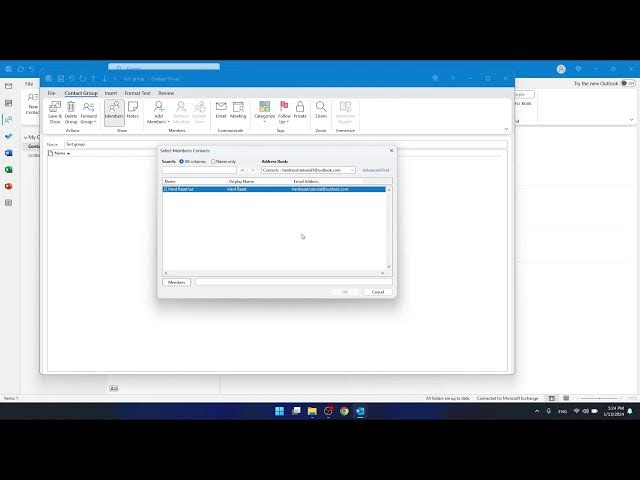
Task: Click the Email envelope button
Action: click(221, 111)
